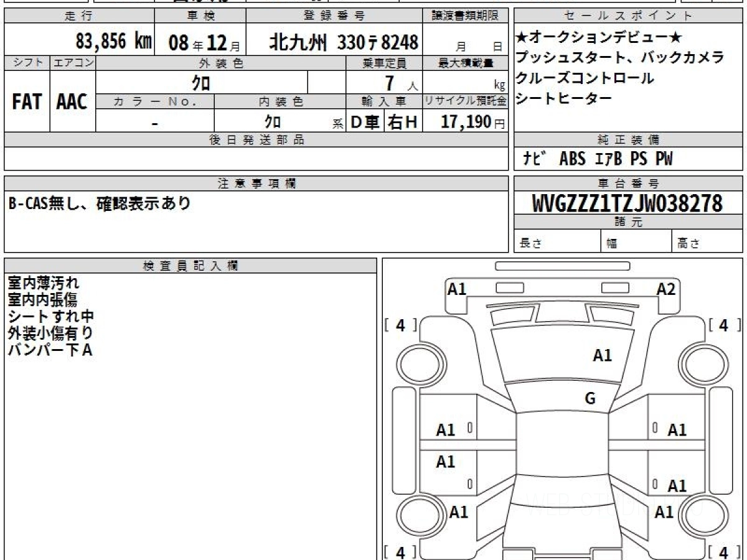The height and width of the screenshot is (560, 747).
Task: Select the 最大積載量 header cell
Action: [x=466, y=63]
